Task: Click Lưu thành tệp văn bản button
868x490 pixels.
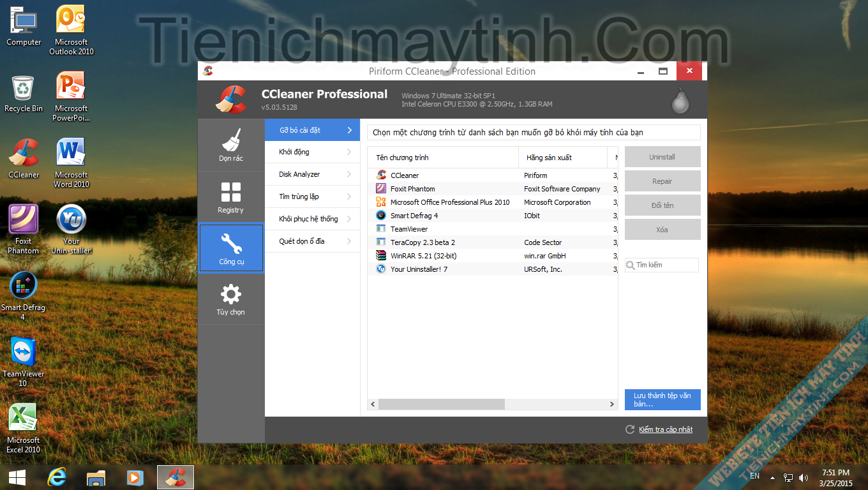Action: 662,400
